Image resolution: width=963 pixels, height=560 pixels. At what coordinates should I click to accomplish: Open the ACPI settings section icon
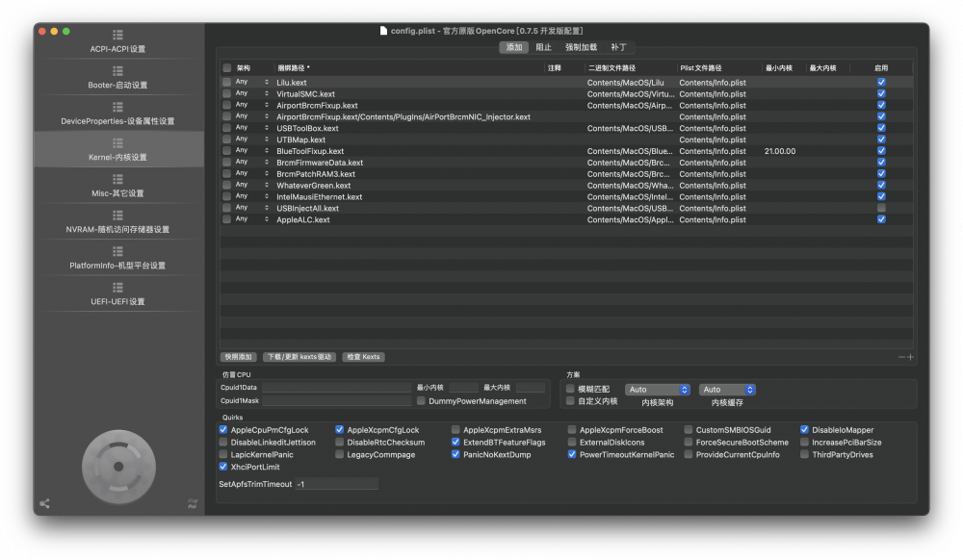[x=117, y=35]
